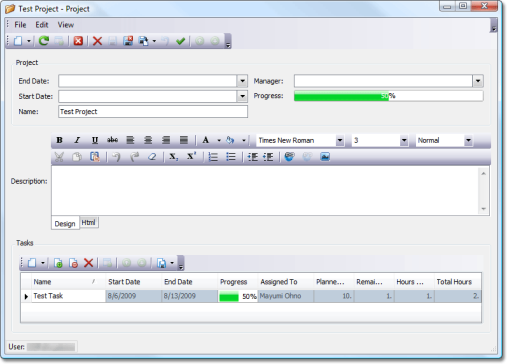This screenshot has height=364, width=507.
Task: Click the Remove Formatting eraser icon
Action: tap(152, 157)
